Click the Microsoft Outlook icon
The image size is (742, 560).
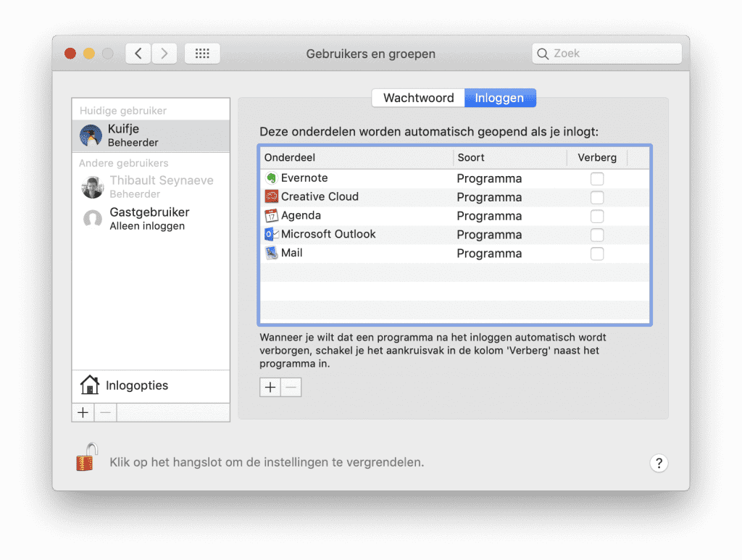(x=271, y=234)
